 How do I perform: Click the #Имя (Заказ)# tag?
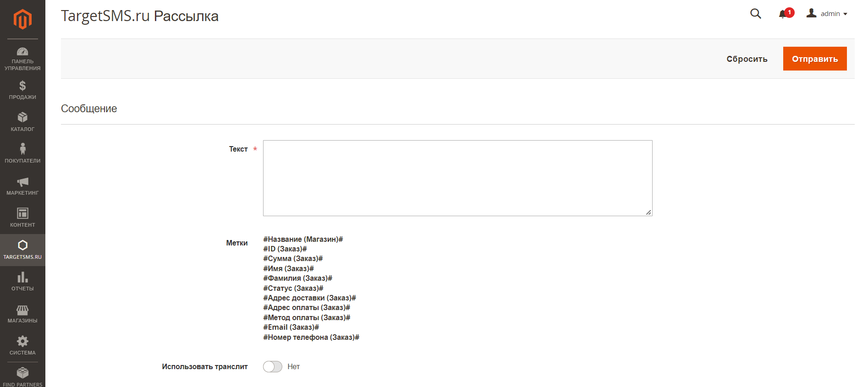(288, 268)
